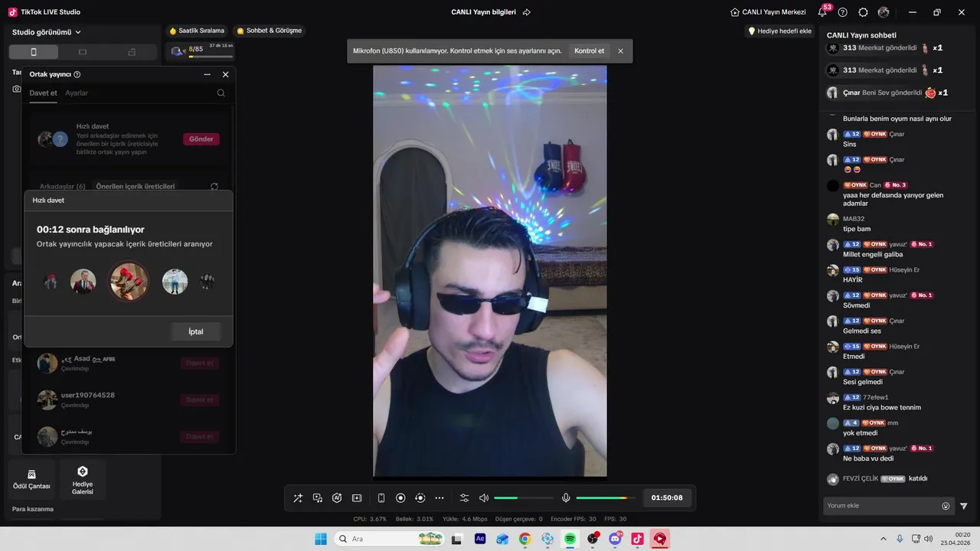Expand the Studio görünümü dropdown
Image resolution: width=980 pixels, height=551 pixels.
pyautogui.click(x=47, y=32)
